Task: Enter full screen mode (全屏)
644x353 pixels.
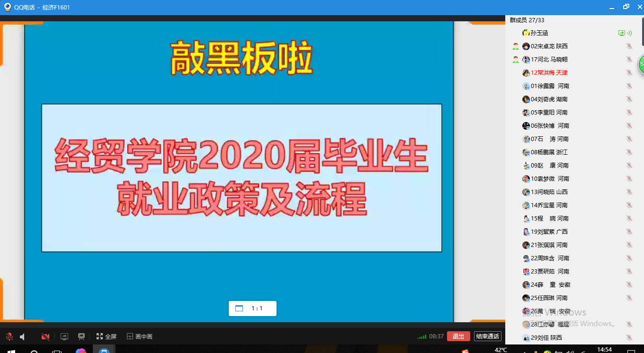Action: click(107, 336)
